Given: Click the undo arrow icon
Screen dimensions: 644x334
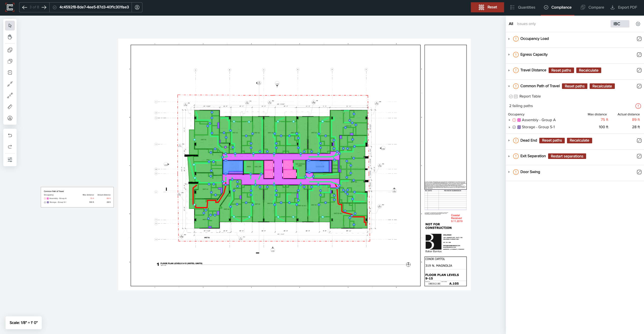Looking at the screenshot, I should click(10, 135).
